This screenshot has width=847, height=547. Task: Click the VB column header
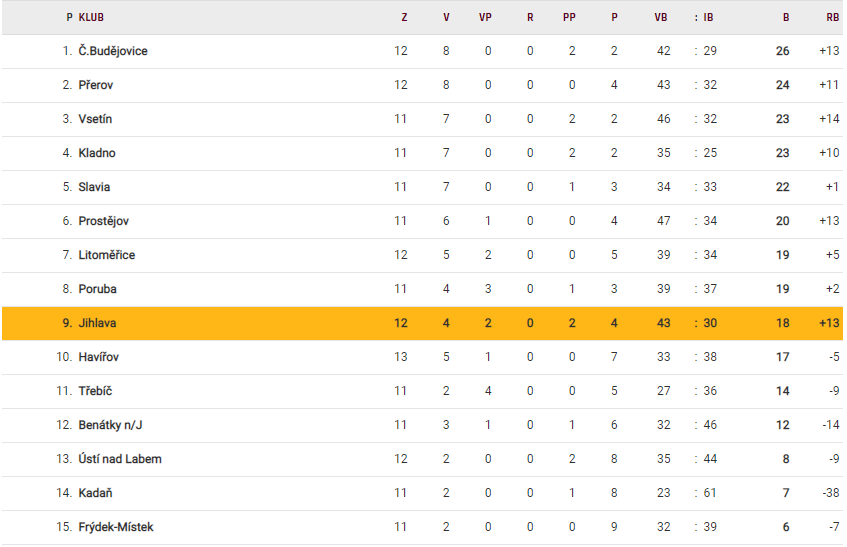coord(661,17)
